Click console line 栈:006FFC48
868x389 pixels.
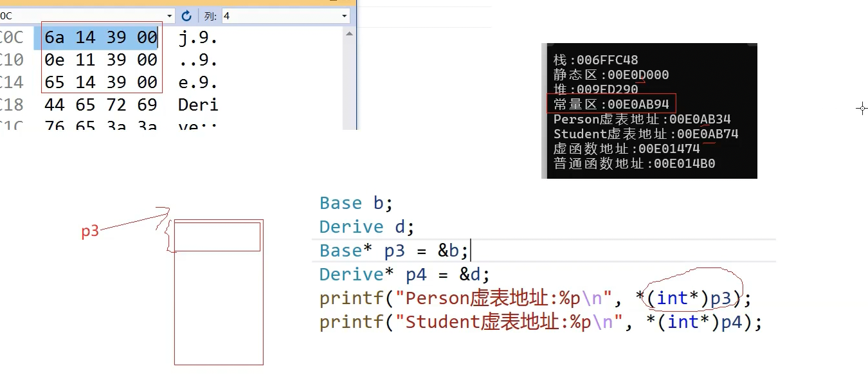pyautogui.click(x=596, y=60)
